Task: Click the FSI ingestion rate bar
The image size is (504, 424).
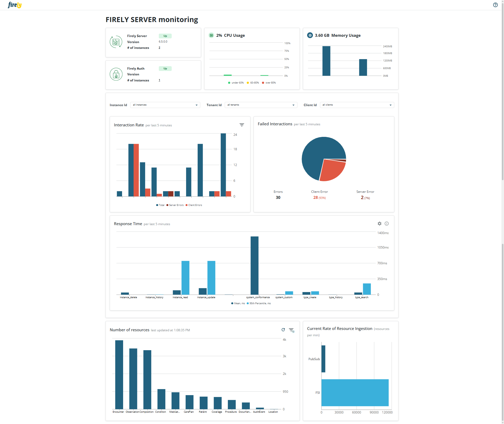Action: pyautogui.click(x=355, y=392)
